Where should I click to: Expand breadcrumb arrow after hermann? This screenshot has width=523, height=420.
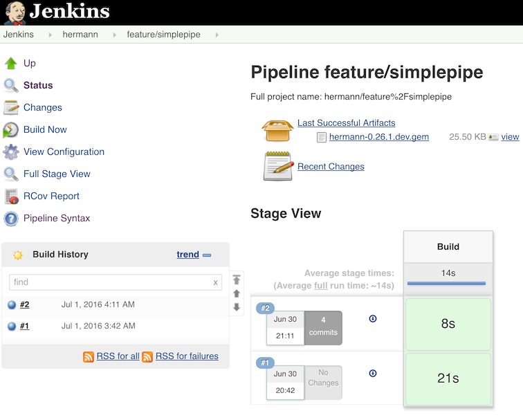(111, 35)
